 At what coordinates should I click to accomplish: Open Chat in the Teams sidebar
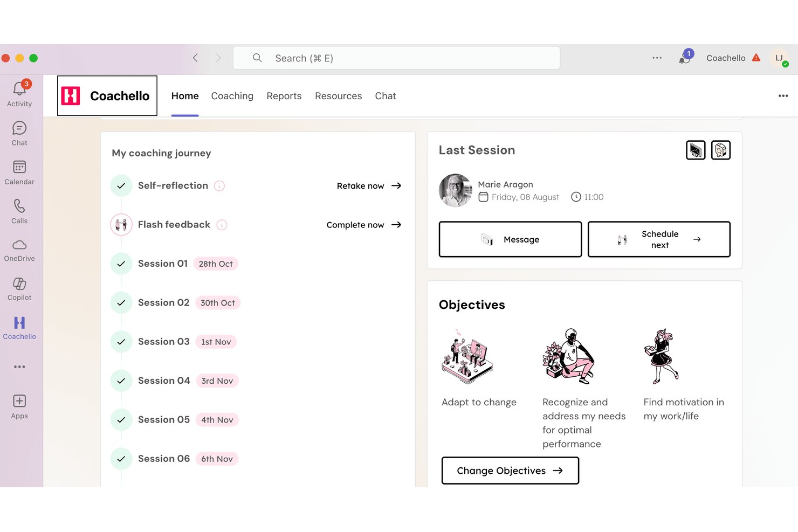tap(19, 133)
